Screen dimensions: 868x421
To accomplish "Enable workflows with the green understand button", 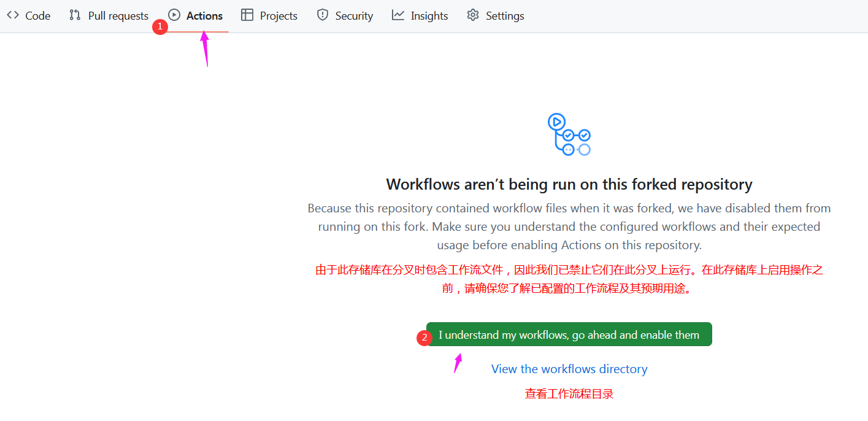I will (x=569, y=334).
